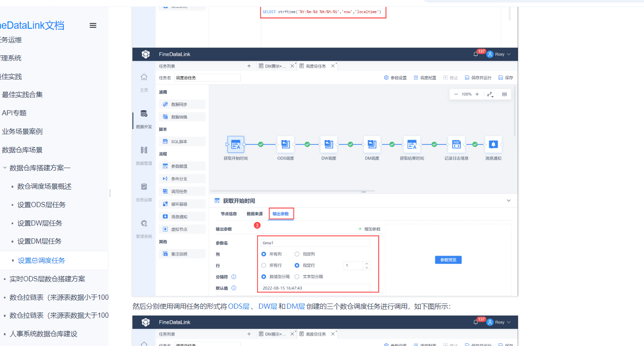This screenshot has width=644, height=346.
Task: Select the 指定列 radio button
Action: (297, 254)
